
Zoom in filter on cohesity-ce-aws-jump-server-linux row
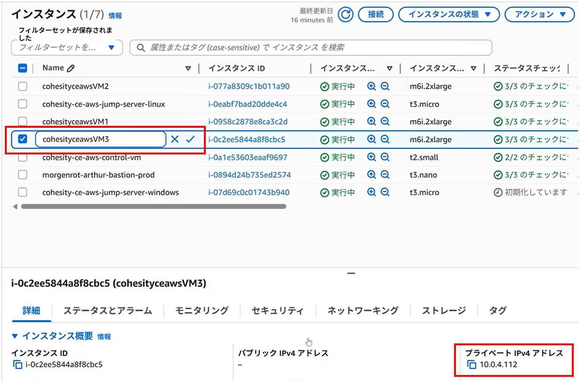tap(371, 104)
